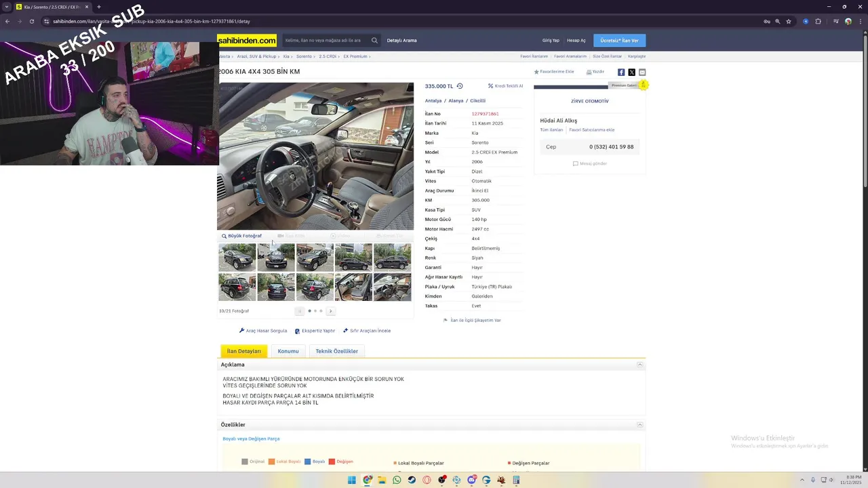Viewport: 868px width, 488px height.
Task: Click Kredi Teklifi Al link
Action: point(505,86)
